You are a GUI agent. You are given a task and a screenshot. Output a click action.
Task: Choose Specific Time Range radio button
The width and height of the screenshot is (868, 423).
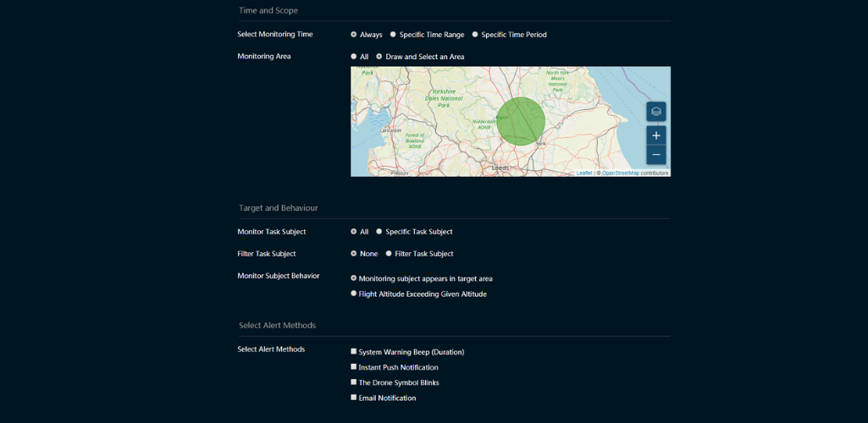(x=393, y=35)
